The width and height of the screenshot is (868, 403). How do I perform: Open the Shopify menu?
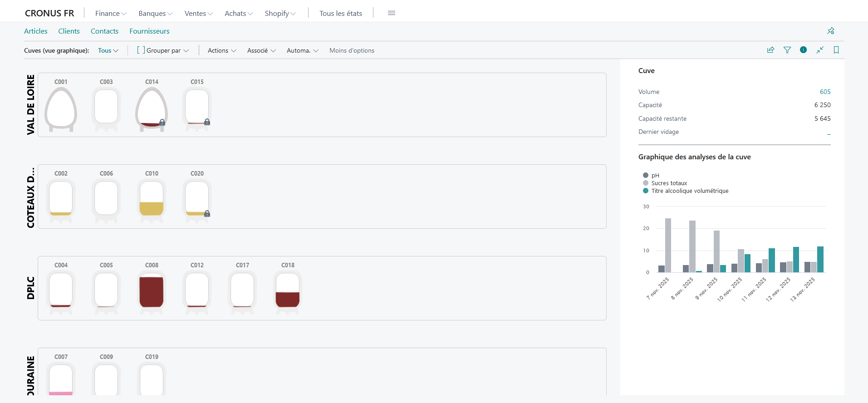[x=280, y=14]
